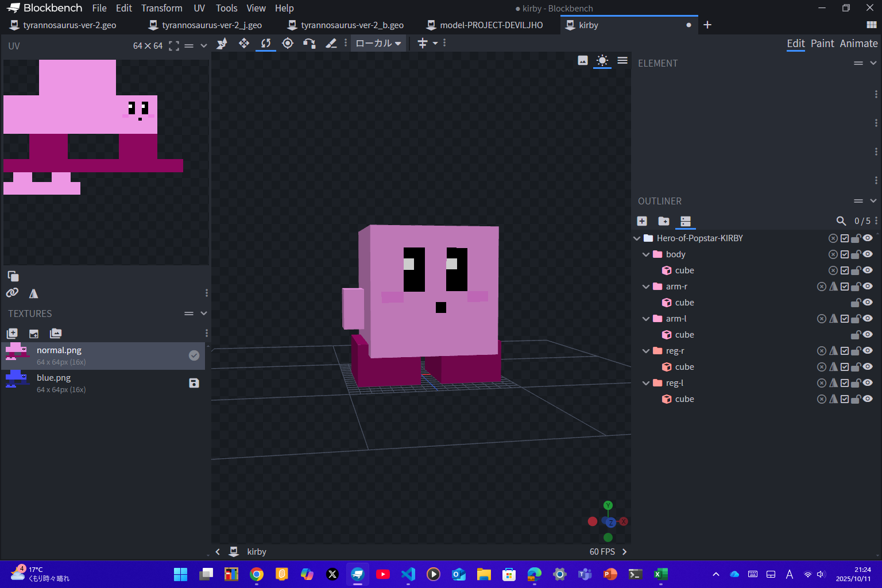Screen dimensions: 882x588
Task: Toggle viewport shading sun icon
Action: point(602,60)
